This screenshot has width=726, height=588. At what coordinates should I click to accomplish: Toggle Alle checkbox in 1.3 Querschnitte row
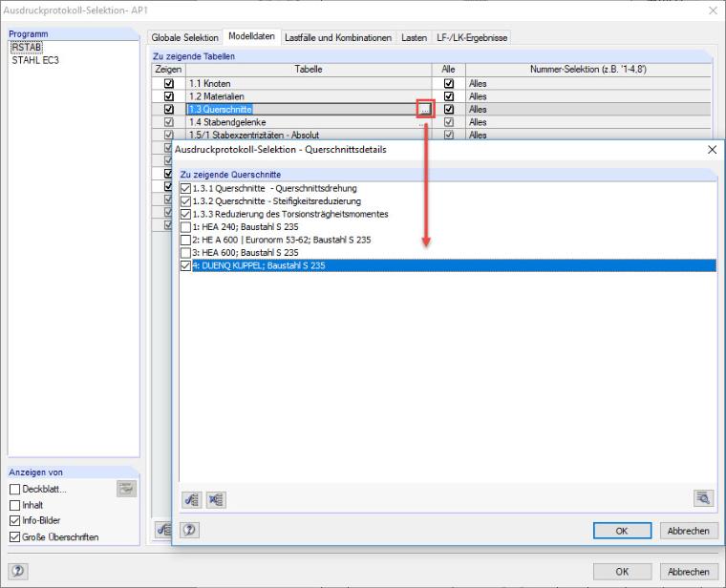449,109
